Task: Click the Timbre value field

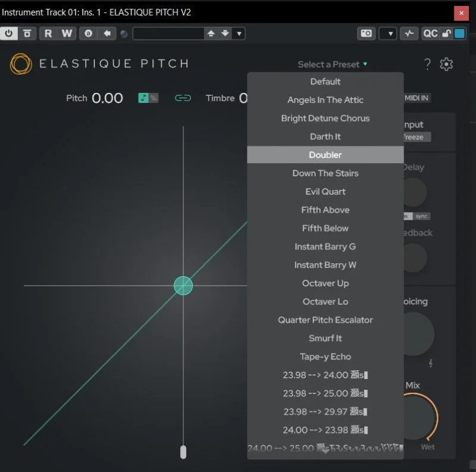Action: click(243, 98)
